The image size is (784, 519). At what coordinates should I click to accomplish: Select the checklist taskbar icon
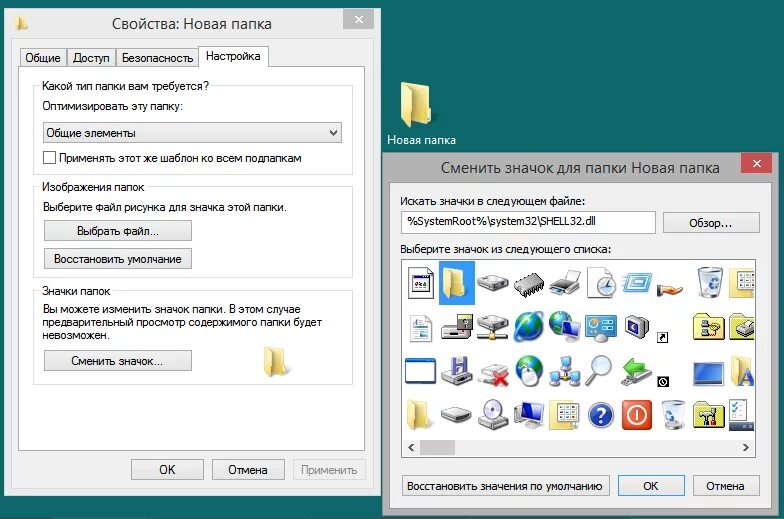pos(741,415)
